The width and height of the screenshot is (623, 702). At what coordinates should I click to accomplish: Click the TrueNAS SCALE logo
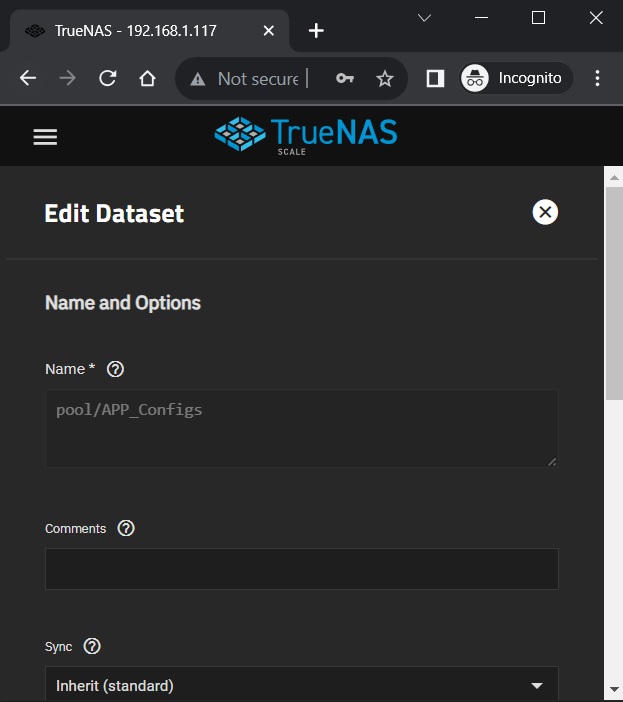click(306, 136)
